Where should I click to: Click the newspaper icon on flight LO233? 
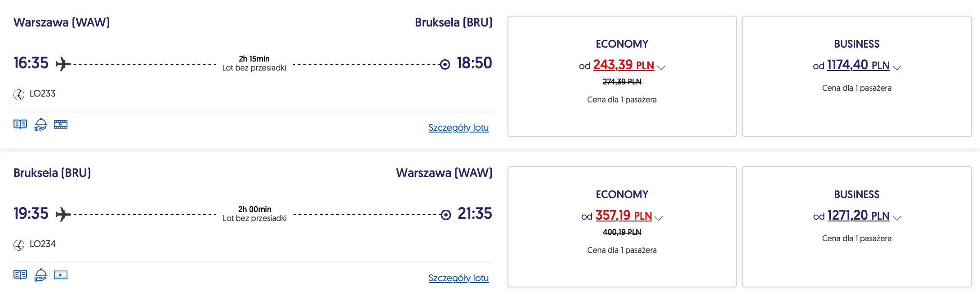(x=20, y=124)
